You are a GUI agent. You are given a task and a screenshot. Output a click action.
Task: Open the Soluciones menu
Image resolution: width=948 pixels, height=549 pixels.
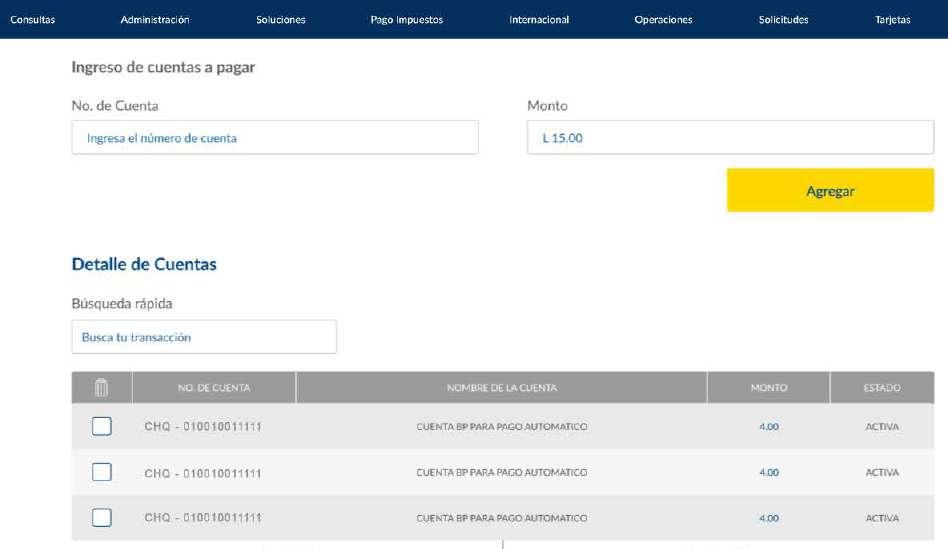[x=281, y=19]
